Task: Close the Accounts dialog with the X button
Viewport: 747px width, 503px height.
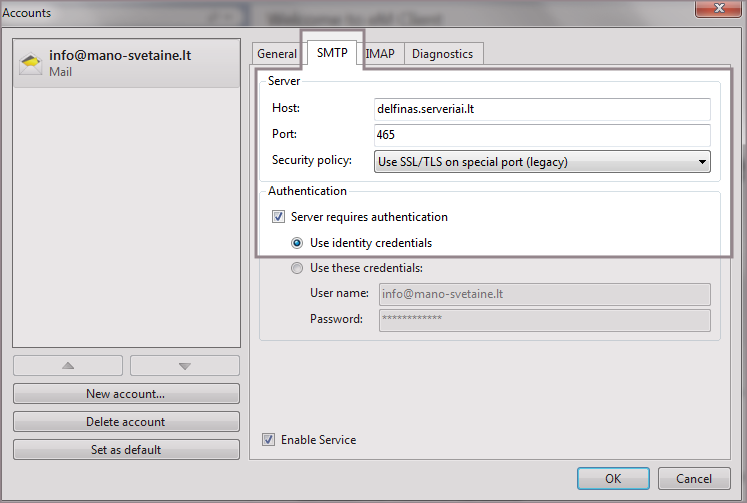Action: click(x=714, y=10)
